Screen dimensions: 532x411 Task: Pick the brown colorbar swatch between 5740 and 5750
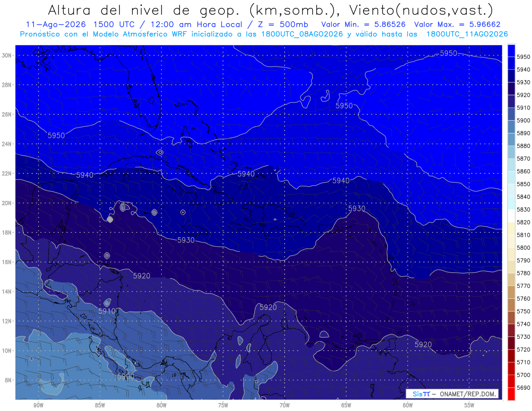(511, 317)
